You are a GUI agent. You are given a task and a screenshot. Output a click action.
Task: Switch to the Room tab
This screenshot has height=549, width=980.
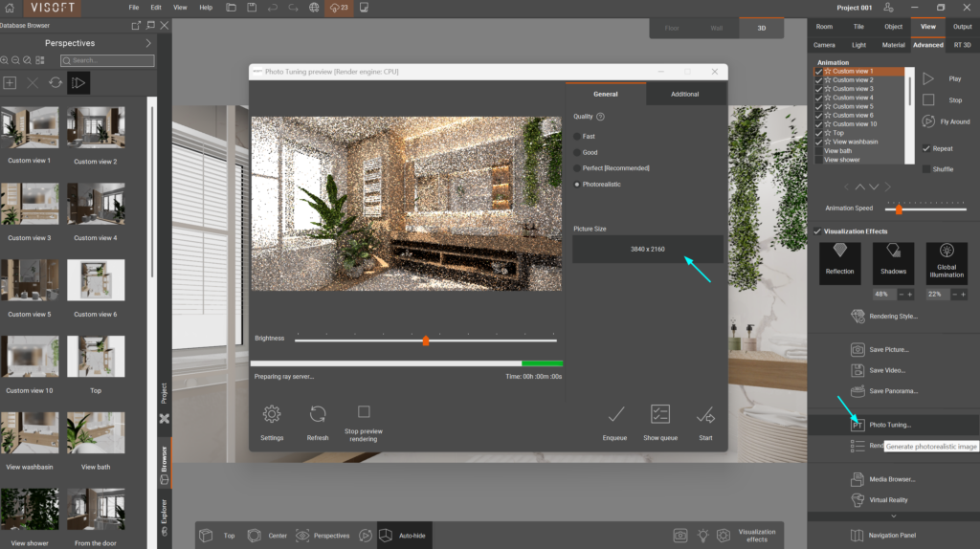[824, 27]
